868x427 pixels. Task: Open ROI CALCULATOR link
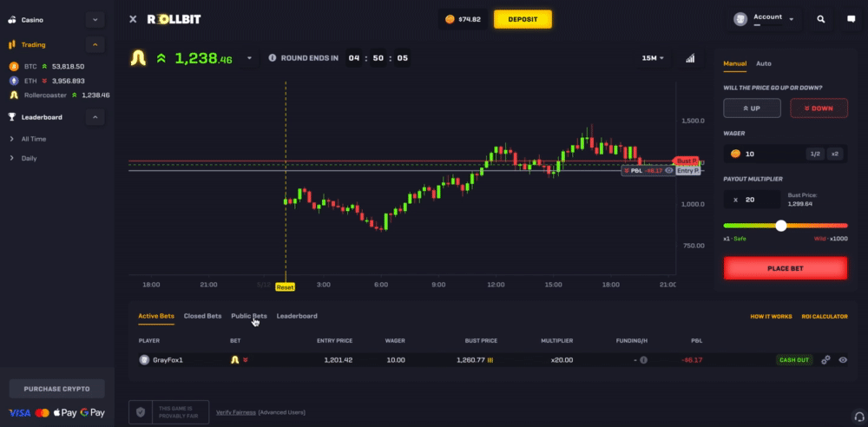(x=825, y=317)
